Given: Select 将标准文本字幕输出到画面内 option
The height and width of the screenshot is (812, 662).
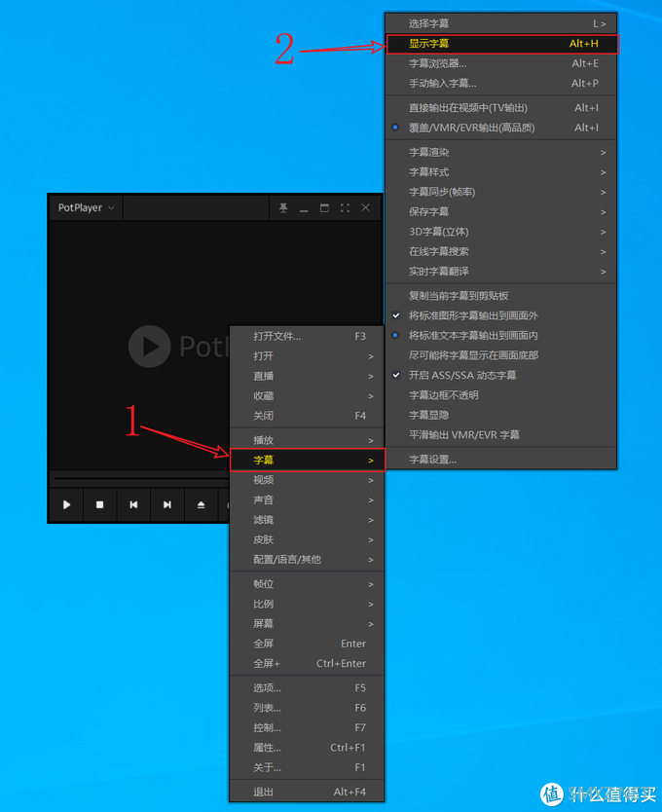Looking at the screenshot, I should pyautogui.click(x=501, y=336).
